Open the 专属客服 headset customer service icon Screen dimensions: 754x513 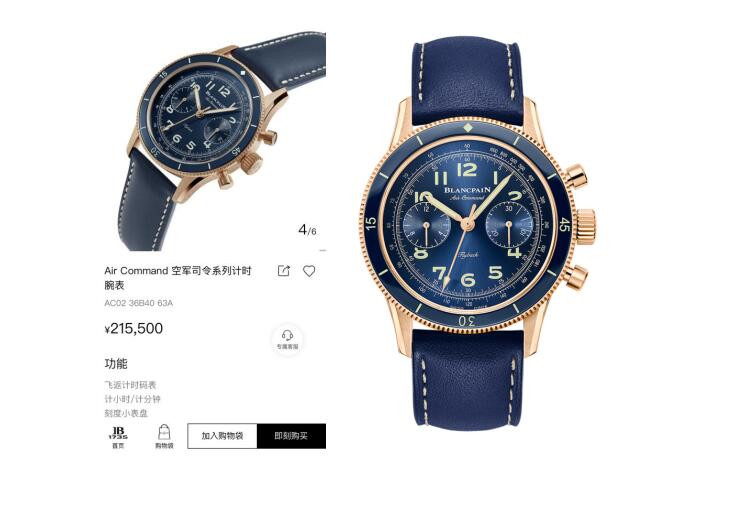click(287, 339)
